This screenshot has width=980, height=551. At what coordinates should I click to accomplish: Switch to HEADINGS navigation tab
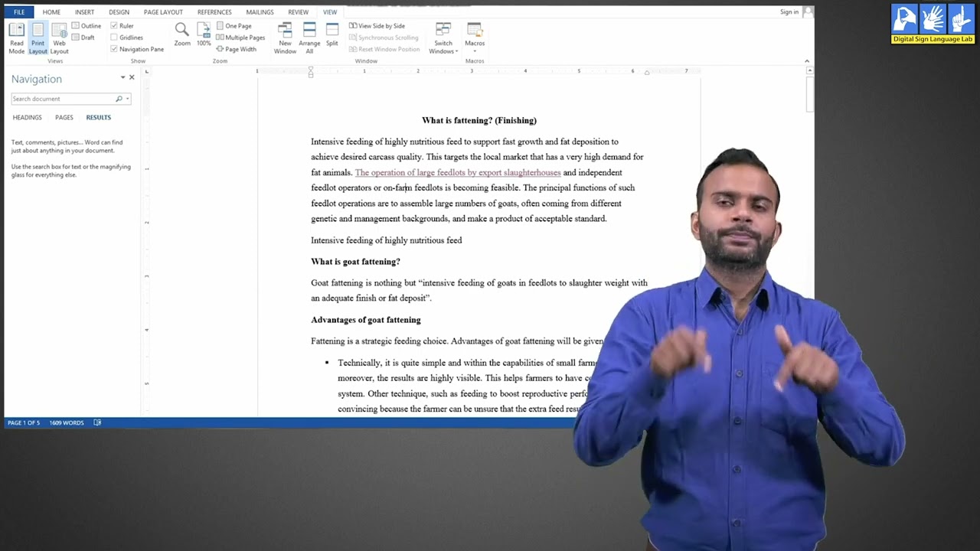pos(27,118)
